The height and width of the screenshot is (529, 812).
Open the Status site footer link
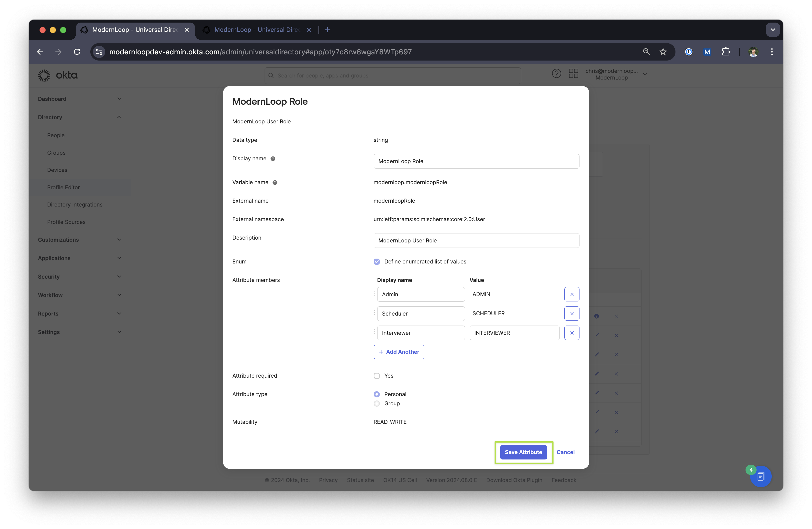coord(360,480)
